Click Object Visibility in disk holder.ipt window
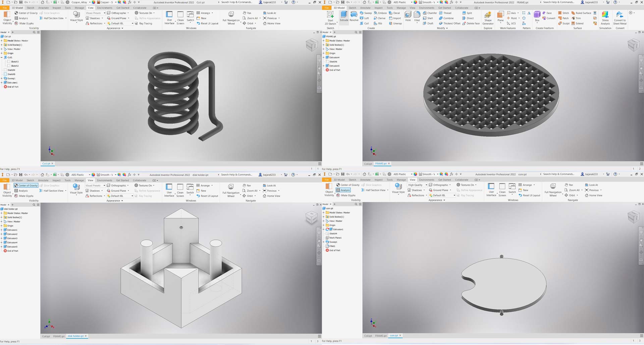The image size is (644, 345). point(7,191)
